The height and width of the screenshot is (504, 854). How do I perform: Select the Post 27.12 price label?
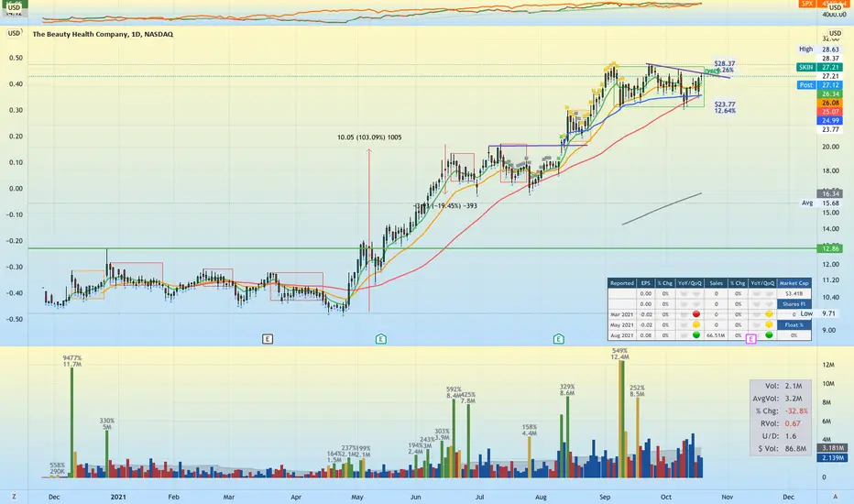[818, 85]
